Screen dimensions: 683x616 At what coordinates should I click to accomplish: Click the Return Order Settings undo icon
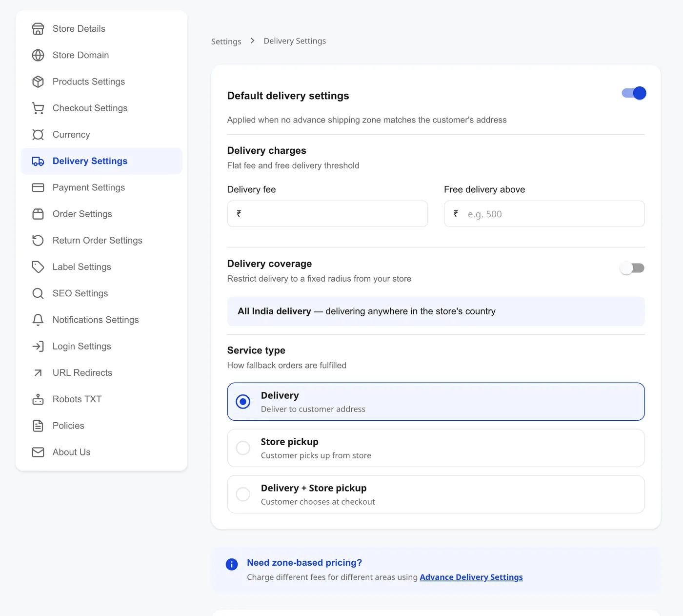coord(38,240)
